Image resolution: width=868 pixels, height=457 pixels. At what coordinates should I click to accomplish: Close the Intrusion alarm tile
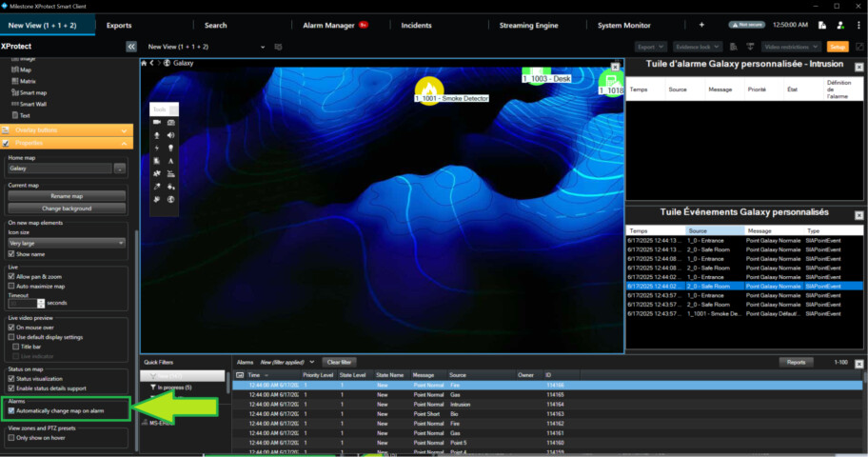pyautogui.click(x=859, y=66)
